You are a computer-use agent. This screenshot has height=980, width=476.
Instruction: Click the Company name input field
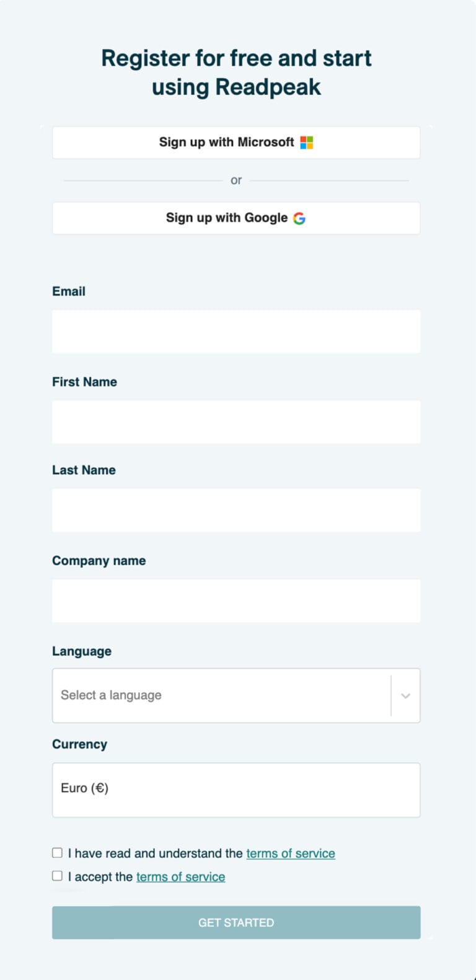coord(236,600)
